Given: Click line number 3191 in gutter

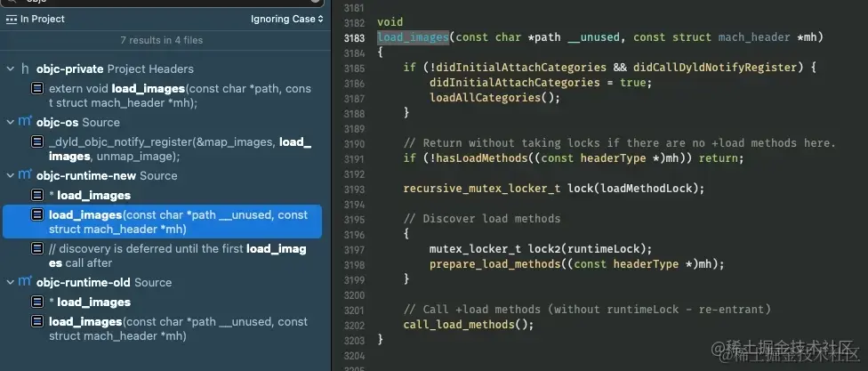Looking at the screenshot, I should pos(354,158).
